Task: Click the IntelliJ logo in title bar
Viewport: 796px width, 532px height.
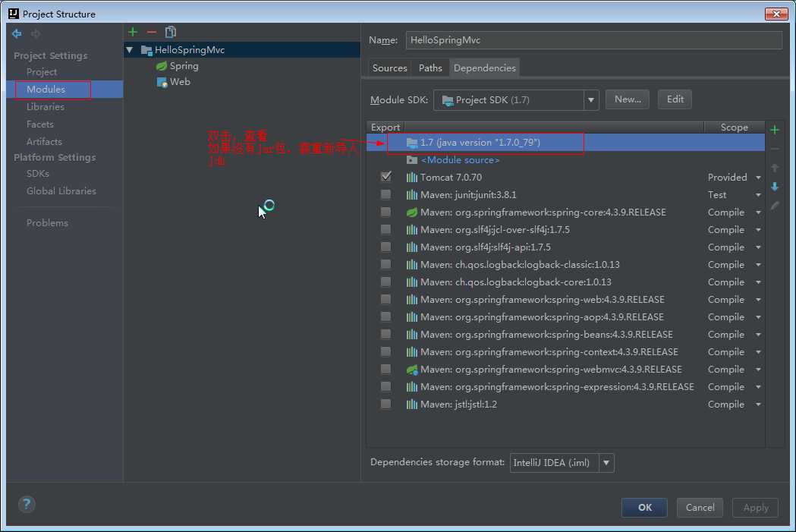Action: tap(14, 14)
